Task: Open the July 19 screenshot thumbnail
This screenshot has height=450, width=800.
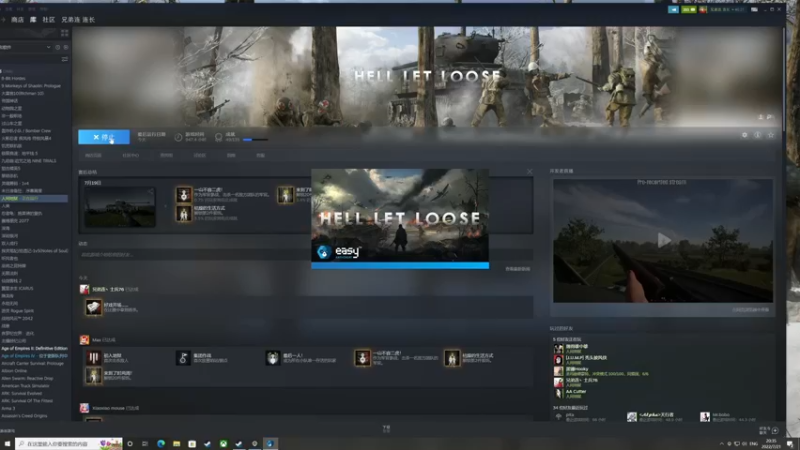Action: click(120, 207)
